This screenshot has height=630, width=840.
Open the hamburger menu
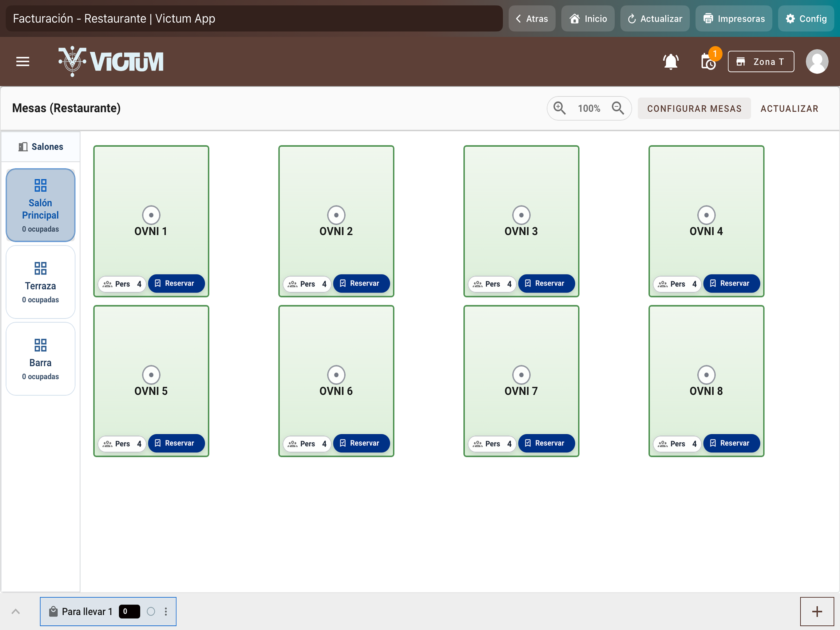coord(23,61)
